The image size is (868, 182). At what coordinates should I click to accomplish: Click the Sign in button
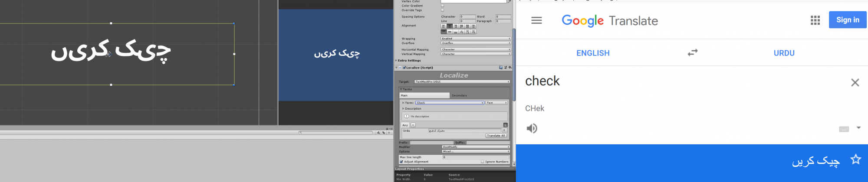pos(847,20)
